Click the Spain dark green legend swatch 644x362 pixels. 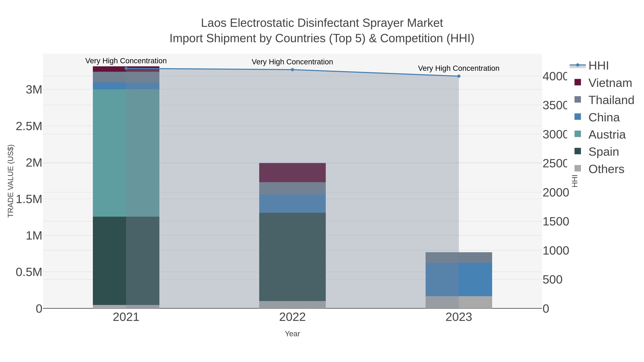click(578, 151)
